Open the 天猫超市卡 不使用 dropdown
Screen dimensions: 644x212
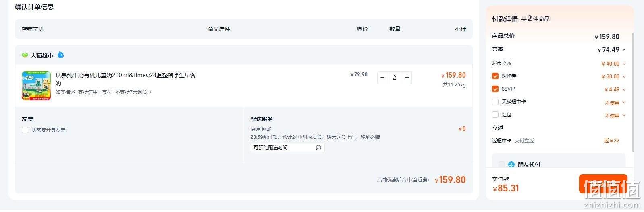(x=615, y=103)
